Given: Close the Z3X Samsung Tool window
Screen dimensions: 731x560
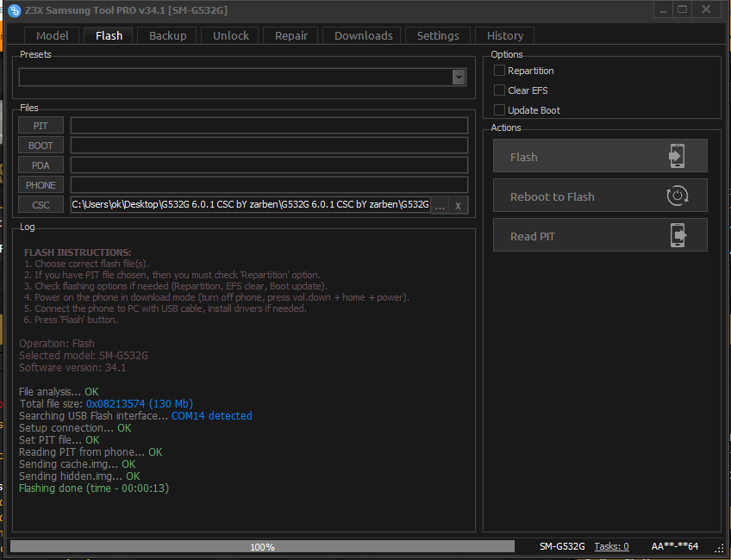Looking at the screenshot, I should (706, 9).
